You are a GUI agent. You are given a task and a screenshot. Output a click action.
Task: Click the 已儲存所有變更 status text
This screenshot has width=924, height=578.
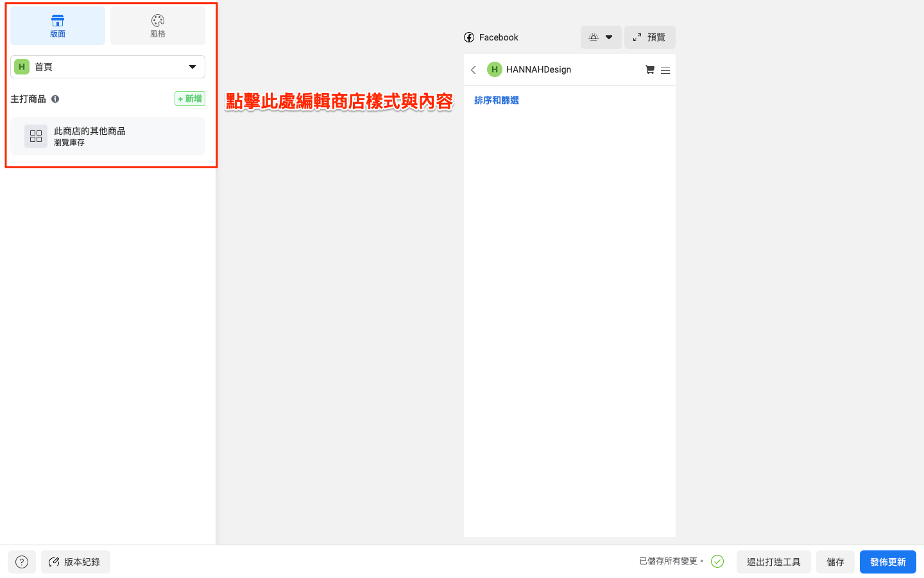tap(671, 561)
